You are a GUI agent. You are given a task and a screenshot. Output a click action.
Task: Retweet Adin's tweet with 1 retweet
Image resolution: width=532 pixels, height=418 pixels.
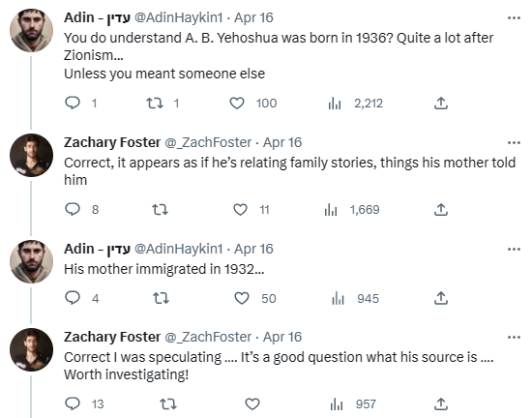point(155,103)
